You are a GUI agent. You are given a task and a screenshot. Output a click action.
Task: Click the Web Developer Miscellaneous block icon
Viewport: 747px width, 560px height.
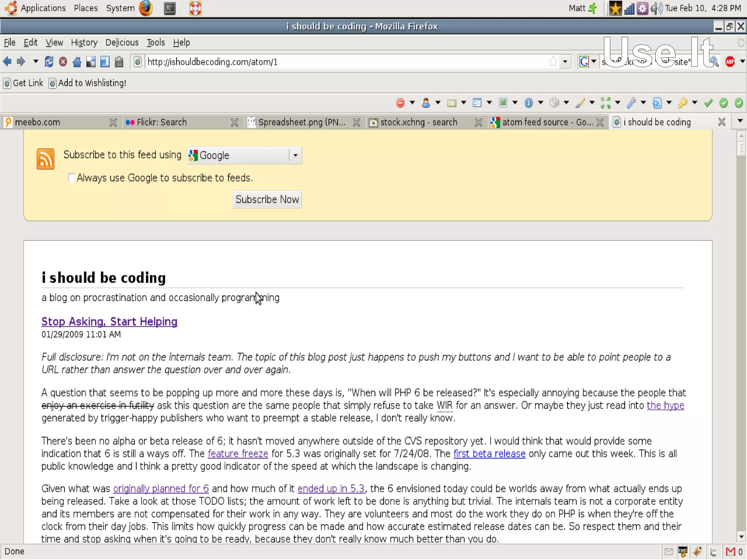(x=554, y=103)
